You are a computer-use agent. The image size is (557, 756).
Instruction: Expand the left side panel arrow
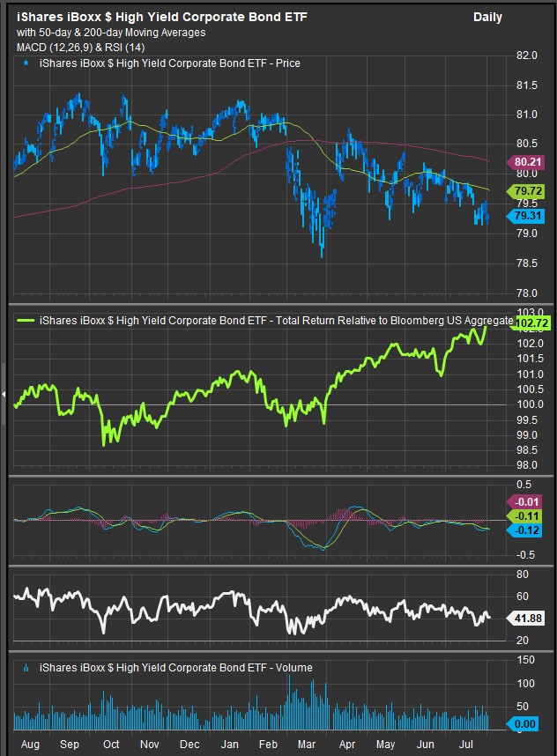tap(4, 395)
